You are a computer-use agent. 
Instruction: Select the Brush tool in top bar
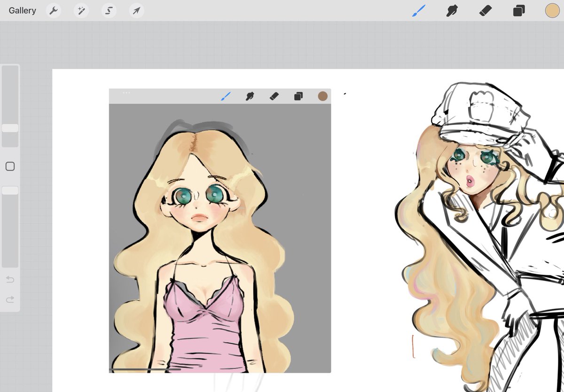coord(418,10)
